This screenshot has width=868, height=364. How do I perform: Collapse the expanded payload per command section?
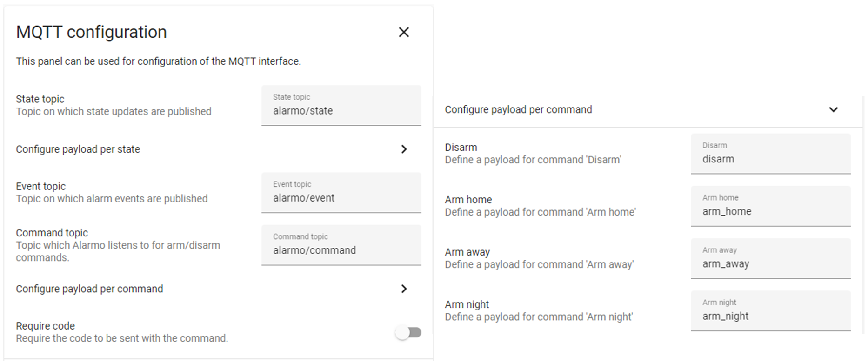(833, 109)
